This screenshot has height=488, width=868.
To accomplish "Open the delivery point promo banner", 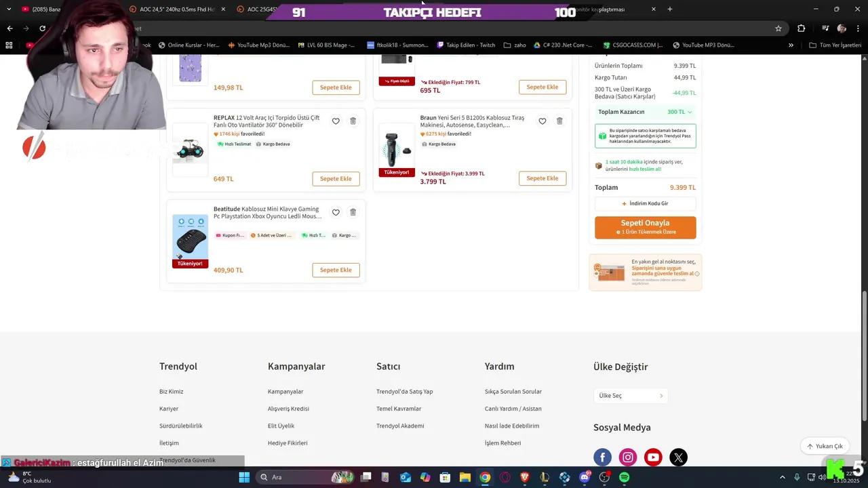I will [645, 272].
